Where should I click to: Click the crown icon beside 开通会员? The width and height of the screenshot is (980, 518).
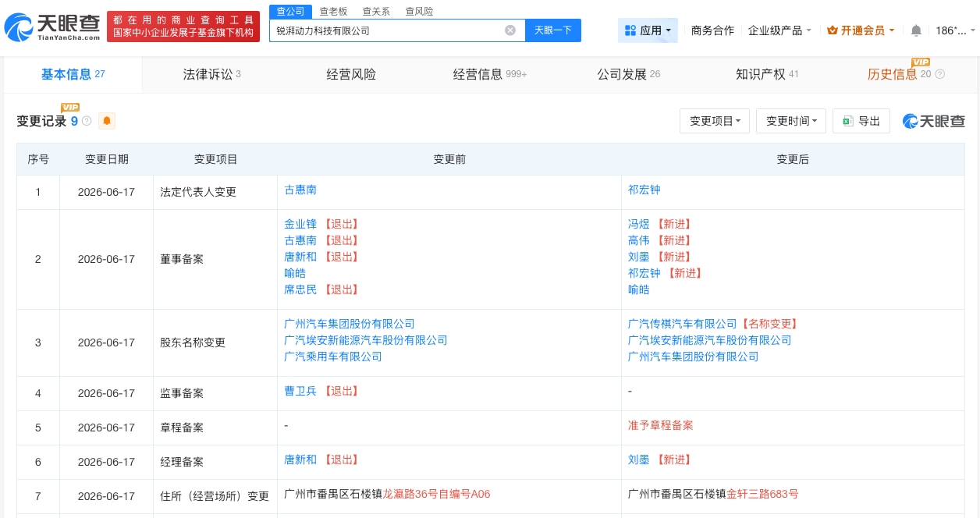coord(832,30)
